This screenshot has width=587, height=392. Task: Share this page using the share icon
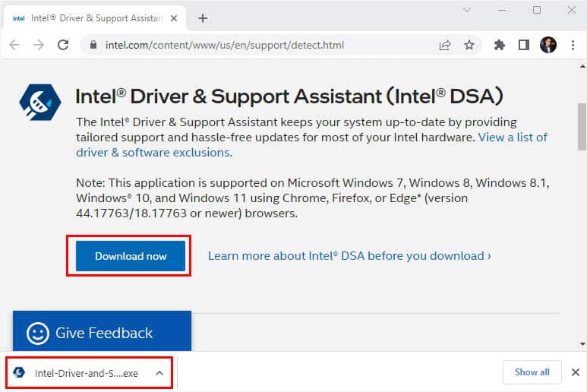click(x=445, y=46)
